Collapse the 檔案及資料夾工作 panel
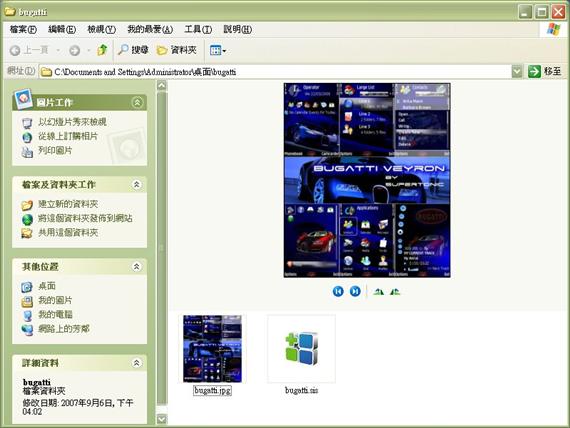 (137, 185)
